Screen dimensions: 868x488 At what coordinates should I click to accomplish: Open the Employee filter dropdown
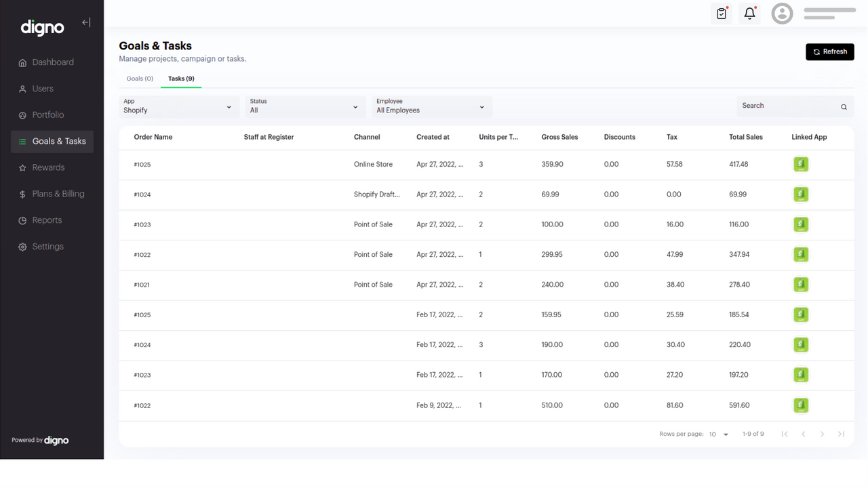(432, 106)
